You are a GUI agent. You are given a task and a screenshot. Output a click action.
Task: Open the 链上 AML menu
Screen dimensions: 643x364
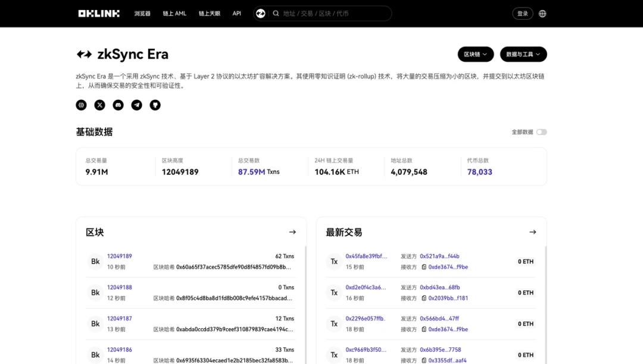pos(174,14)
